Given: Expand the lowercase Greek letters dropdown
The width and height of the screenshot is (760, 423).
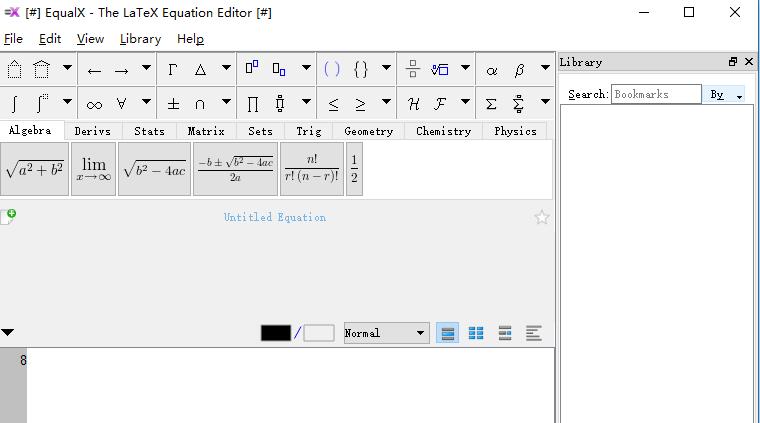Looking at the screenshot, I should [545, 67].
